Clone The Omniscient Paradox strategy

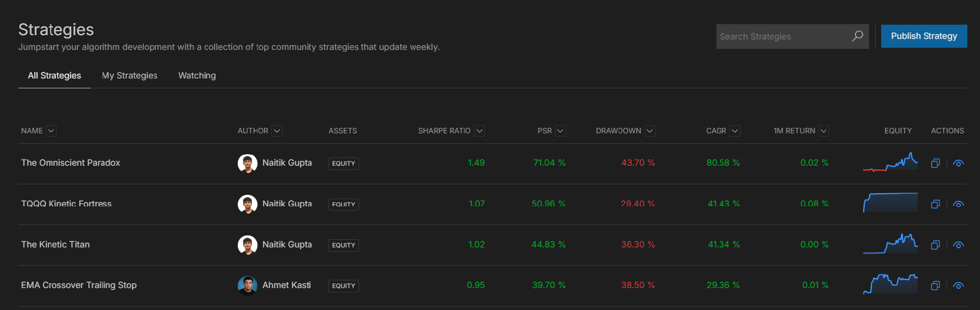tap(936, 163)
